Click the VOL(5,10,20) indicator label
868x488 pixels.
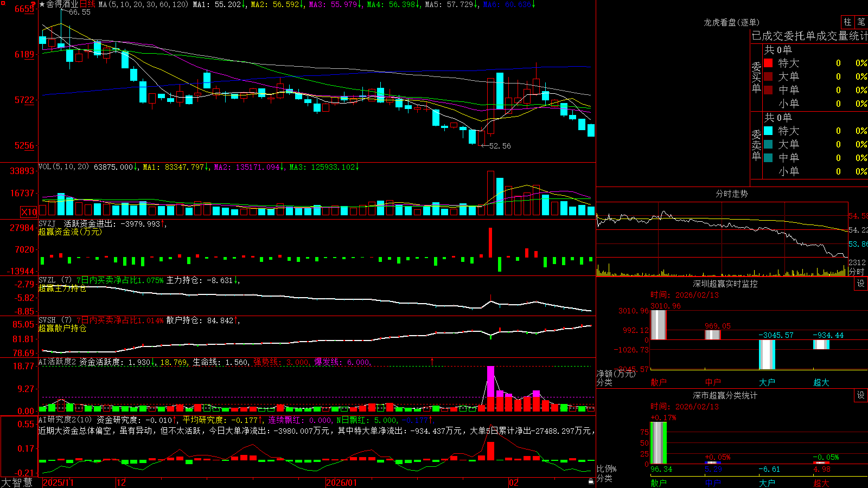click(63, 167)
